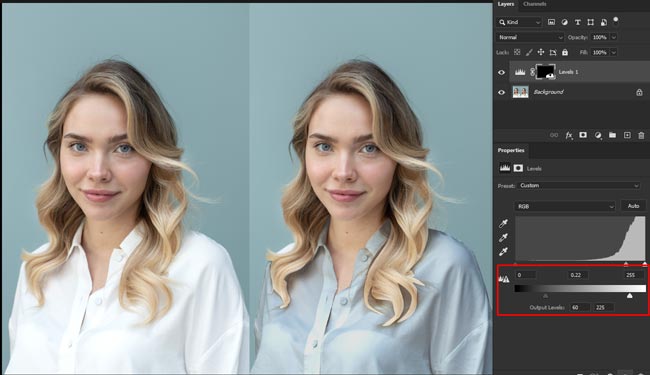Click the output black slider handle
This screenshot has height=375, width=650.
[545, 296]
